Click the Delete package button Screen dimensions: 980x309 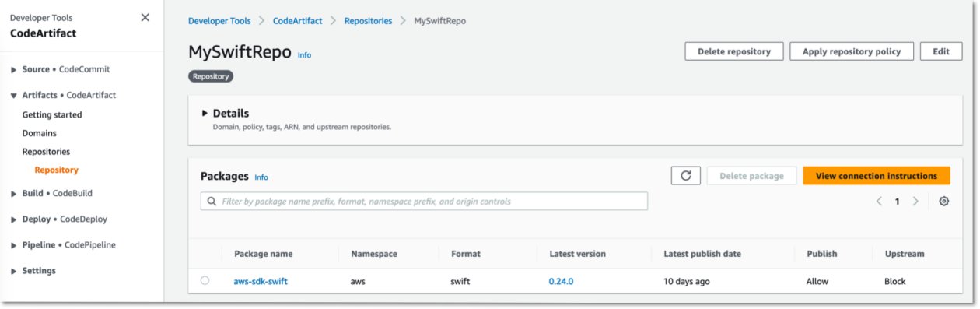click(x=751, y=176)
